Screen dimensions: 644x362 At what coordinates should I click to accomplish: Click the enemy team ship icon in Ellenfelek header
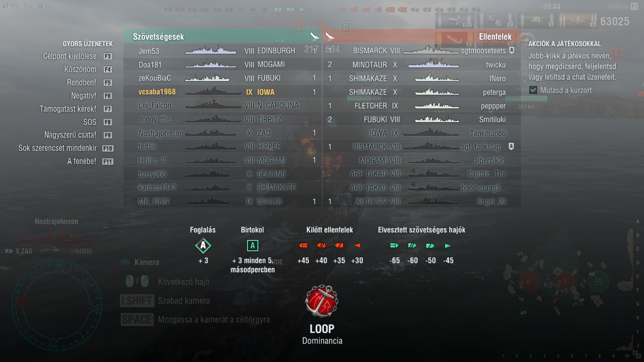coord(330,36)
